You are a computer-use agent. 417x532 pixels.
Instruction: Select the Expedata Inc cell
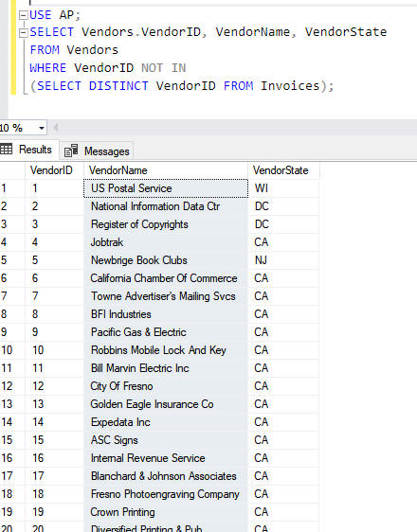166,422
